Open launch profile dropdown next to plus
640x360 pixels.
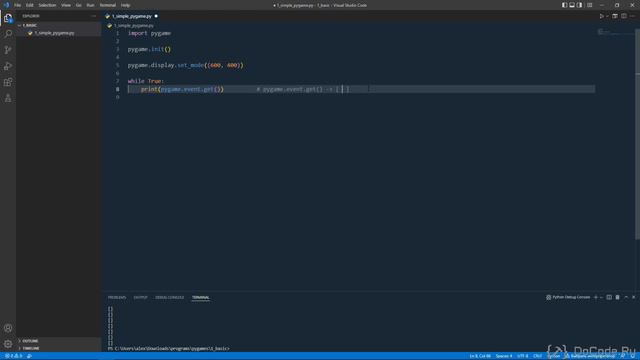[x=601, y=297]
